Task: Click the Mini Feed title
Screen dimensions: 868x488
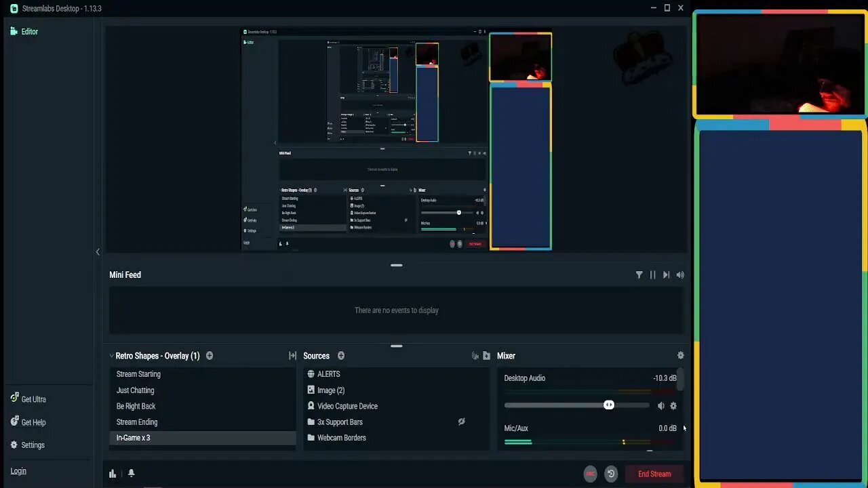Action: pos(125,274)
